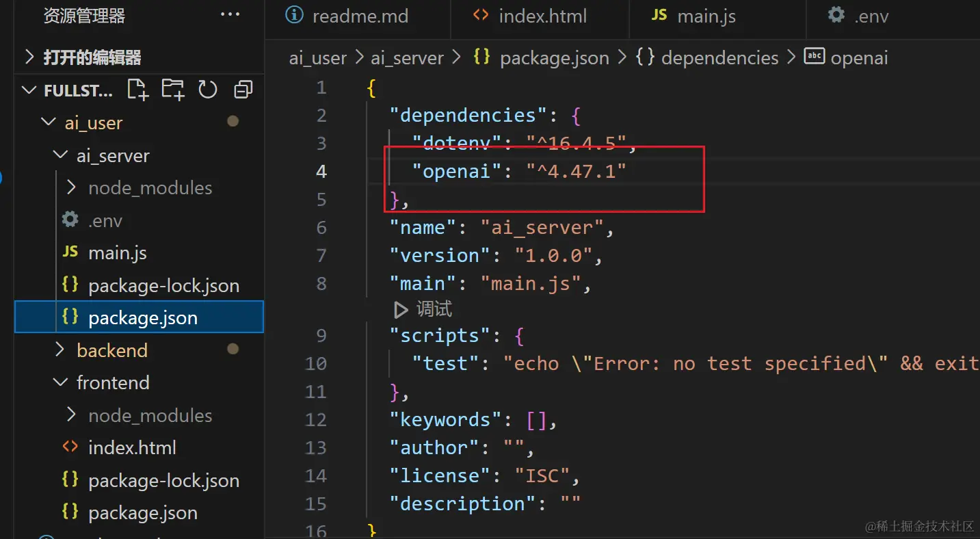Click ai_user in the breadcrumb
This screenshot has width=980, height=539.
coord(318,58)
